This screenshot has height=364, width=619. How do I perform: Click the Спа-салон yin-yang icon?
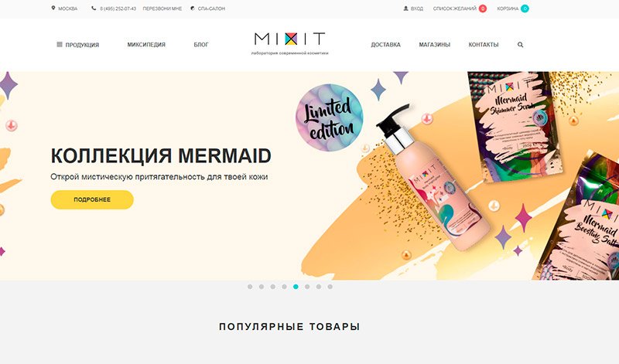tap(193, 8)
